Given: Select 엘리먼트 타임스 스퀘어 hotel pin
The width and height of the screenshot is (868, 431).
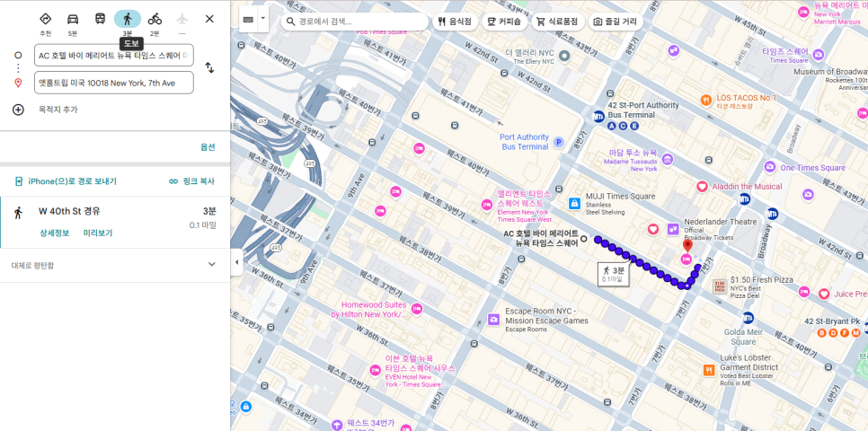Looking at the screenshot, I should point(486,204).
